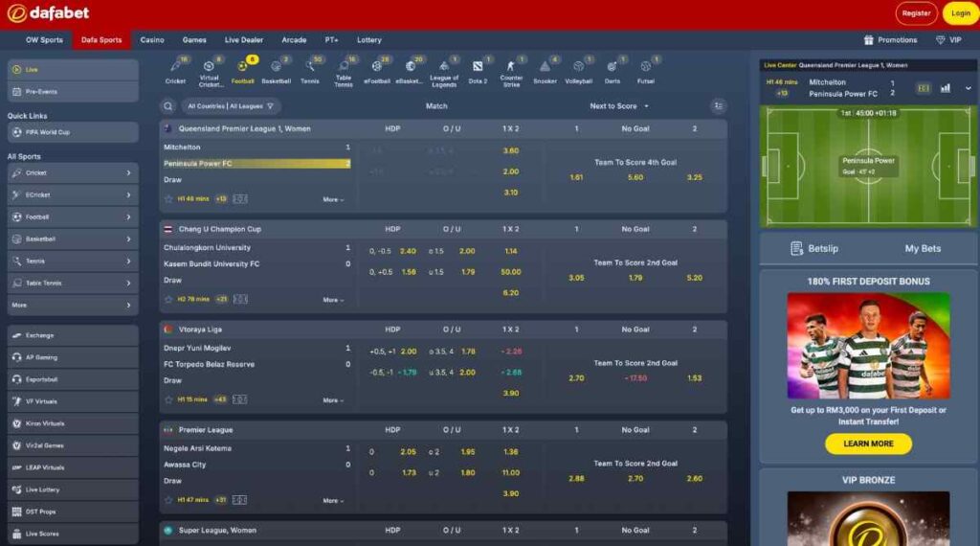Expand the Cricket sidebar item

coord(73,173)
